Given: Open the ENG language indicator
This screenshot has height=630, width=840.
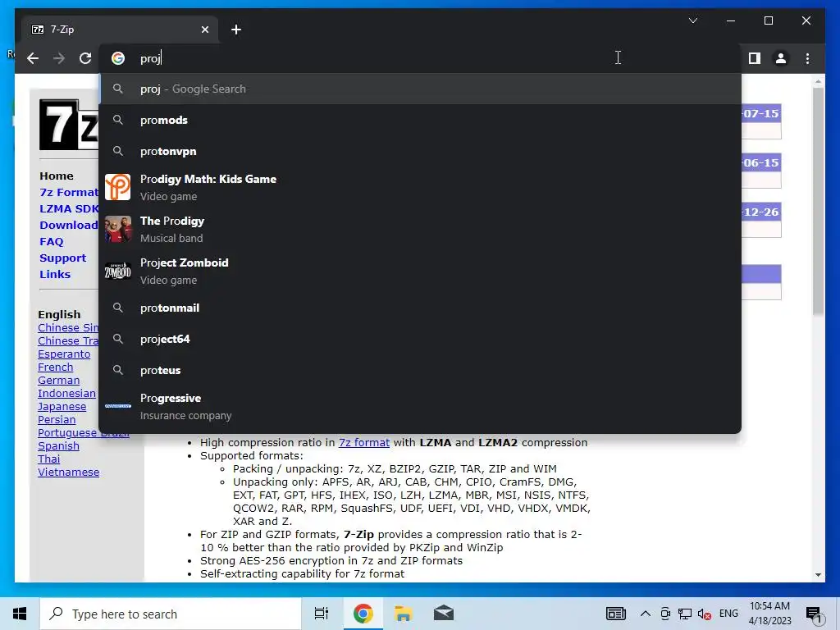Looking at the screenshot, I should pyautogui.click(x=728, y=614).
